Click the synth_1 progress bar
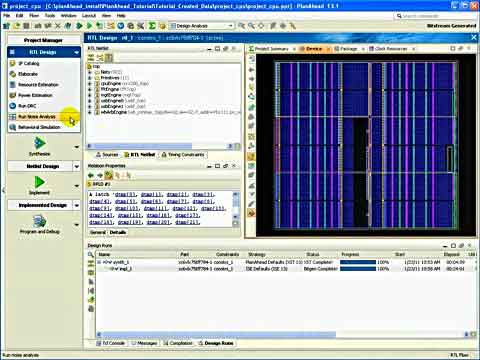 tap(358, 262)
